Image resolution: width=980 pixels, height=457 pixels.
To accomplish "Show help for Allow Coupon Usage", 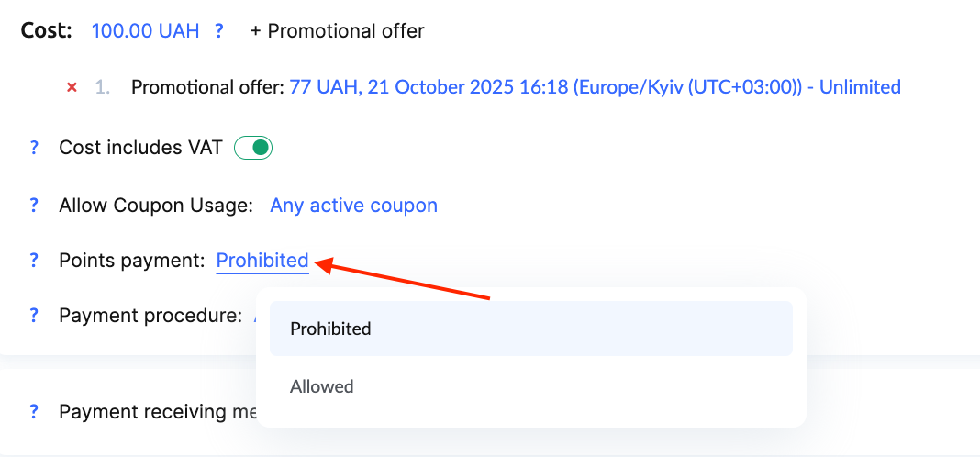I will (x=34, y=206).
